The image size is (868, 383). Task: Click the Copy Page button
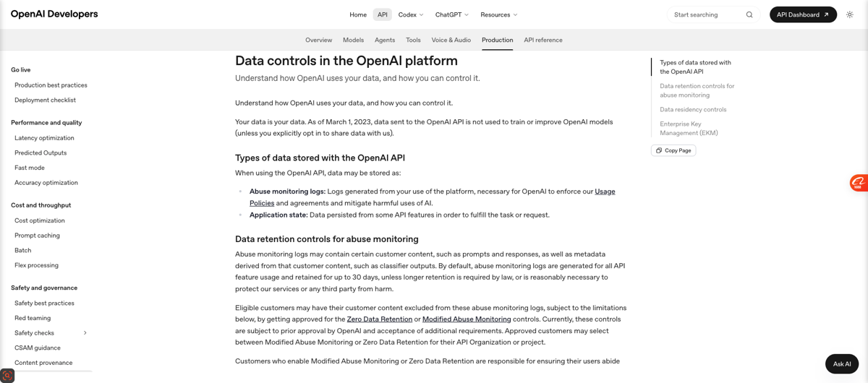click(673, 150)
